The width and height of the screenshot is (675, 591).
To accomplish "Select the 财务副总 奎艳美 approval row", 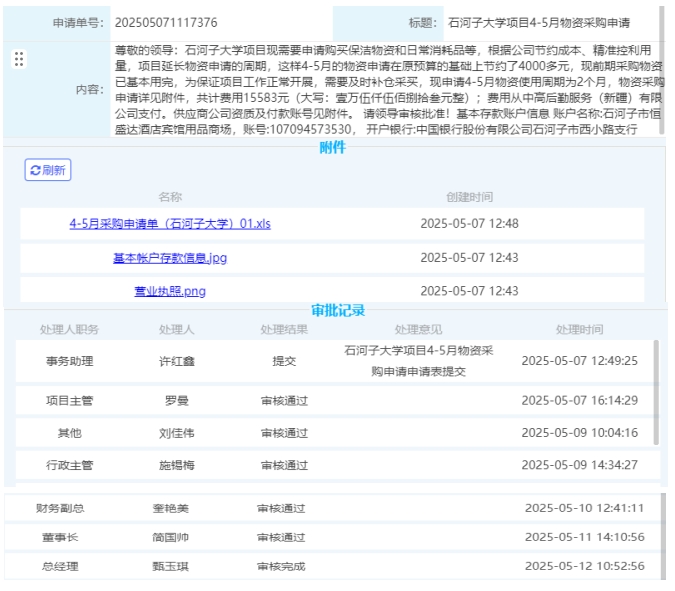I will pyautogui.click(x=330, y=508).
